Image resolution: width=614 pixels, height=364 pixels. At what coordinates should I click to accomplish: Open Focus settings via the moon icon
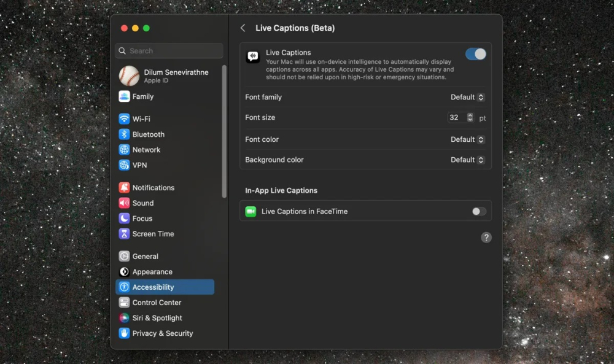coord(125,218)
